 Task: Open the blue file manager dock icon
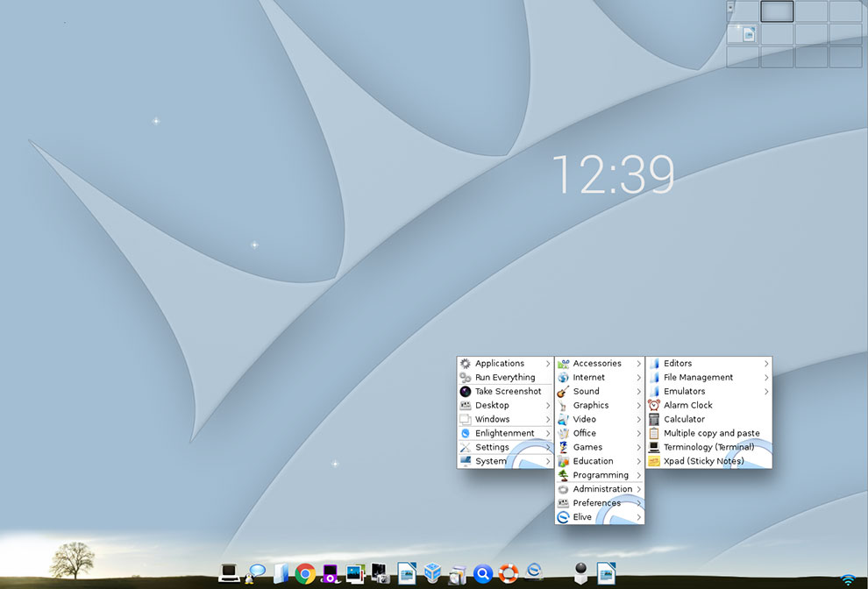(x=281, y=574)
